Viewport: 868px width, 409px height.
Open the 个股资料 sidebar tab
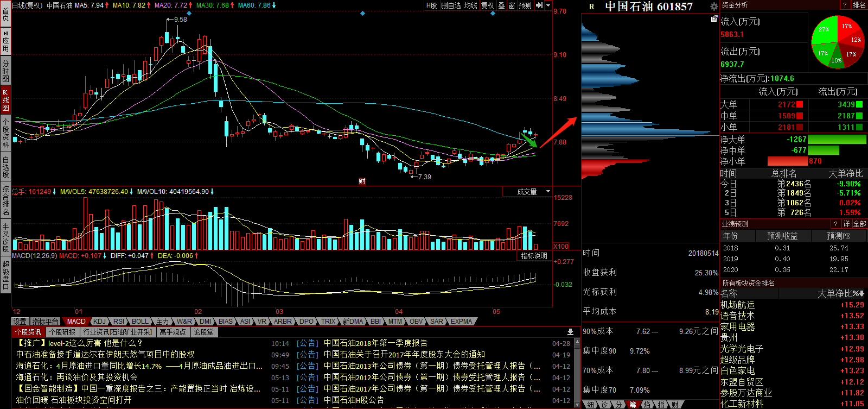[5, 133]
